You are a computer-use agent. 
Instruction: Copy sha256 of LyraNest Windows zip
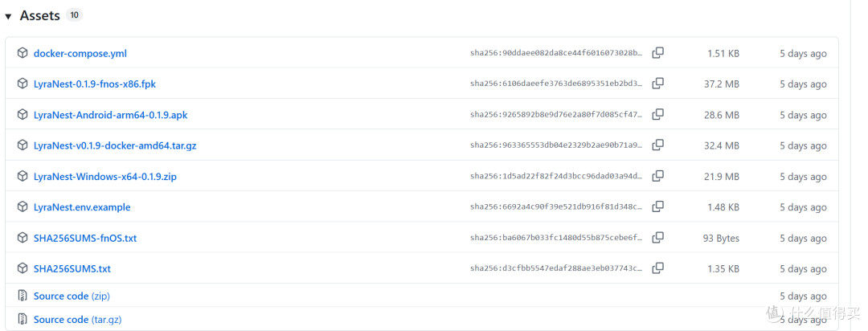(657, 176)
